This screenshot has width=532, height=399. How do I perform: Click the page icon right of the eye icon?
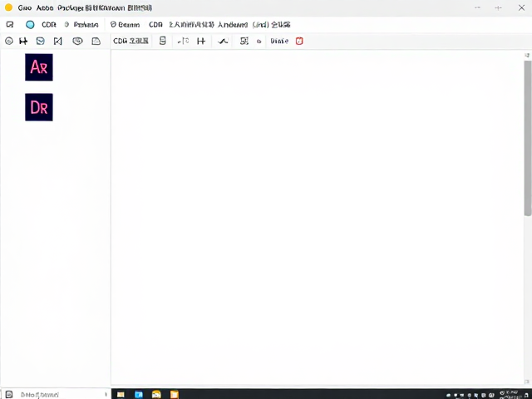click(x=96, y=41)
